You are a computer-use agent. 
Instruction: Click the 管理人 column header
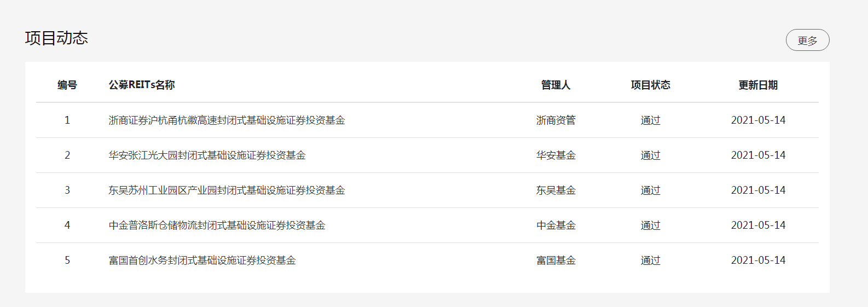tap(555, 85)
